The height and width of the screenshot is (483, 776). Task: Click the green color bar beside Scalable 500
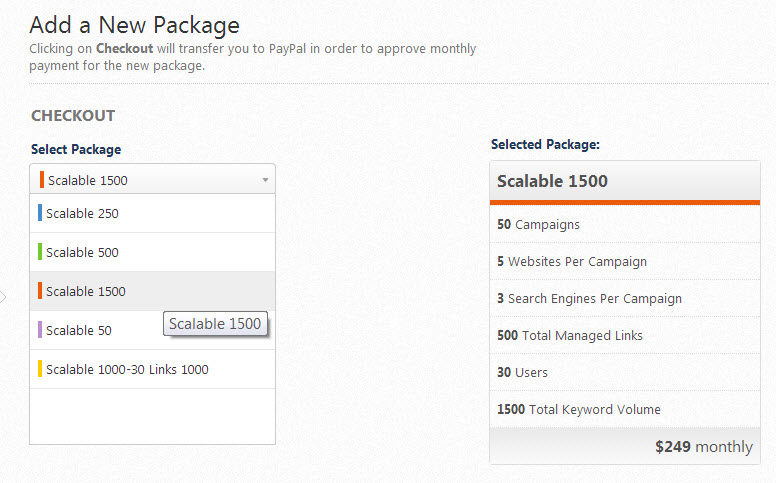40,252
